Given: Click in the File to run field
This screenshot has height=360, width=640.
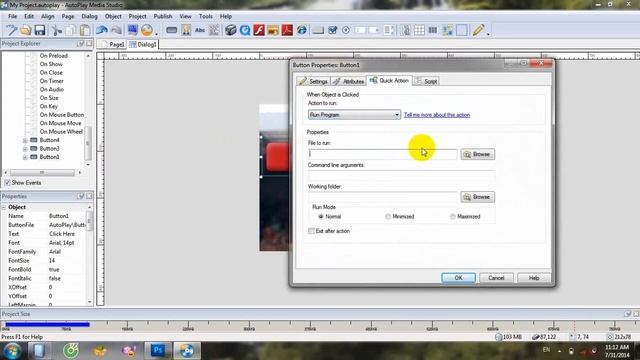Looking at the screenshot, I should (382, 154).
